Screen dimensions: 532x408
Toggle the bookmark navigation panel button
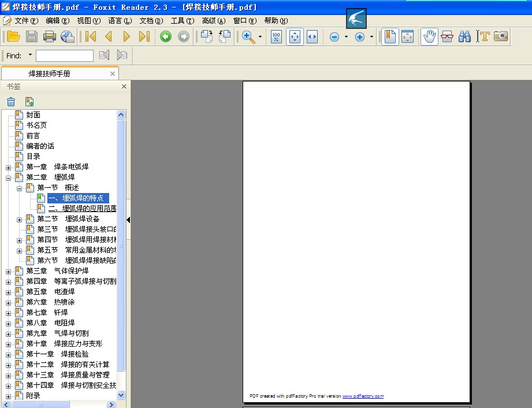pos(390,36)
